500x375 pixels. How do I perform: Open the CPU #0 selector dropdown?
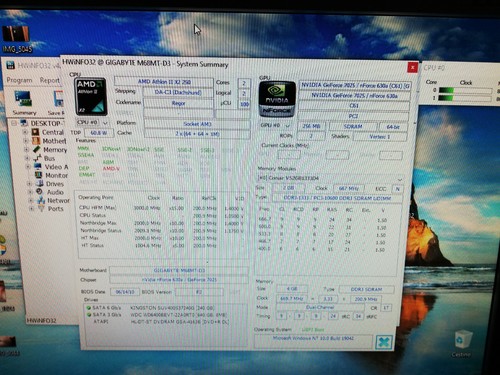click(92, 123)
